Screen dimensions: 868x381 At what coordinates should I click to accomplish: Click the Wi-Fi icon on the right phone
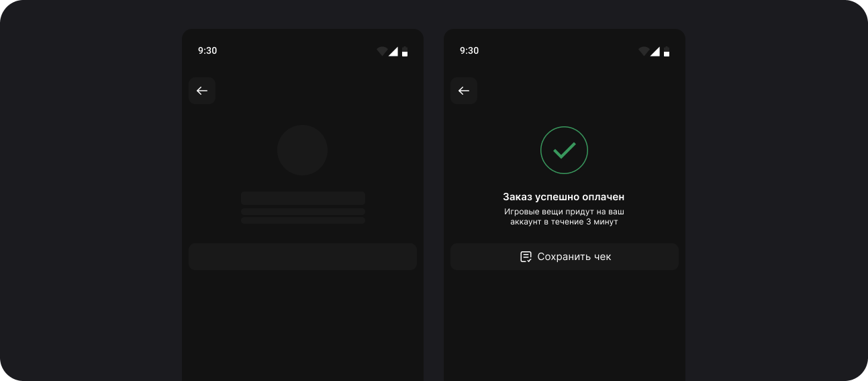pyautogui.click(x=644, y=51)
